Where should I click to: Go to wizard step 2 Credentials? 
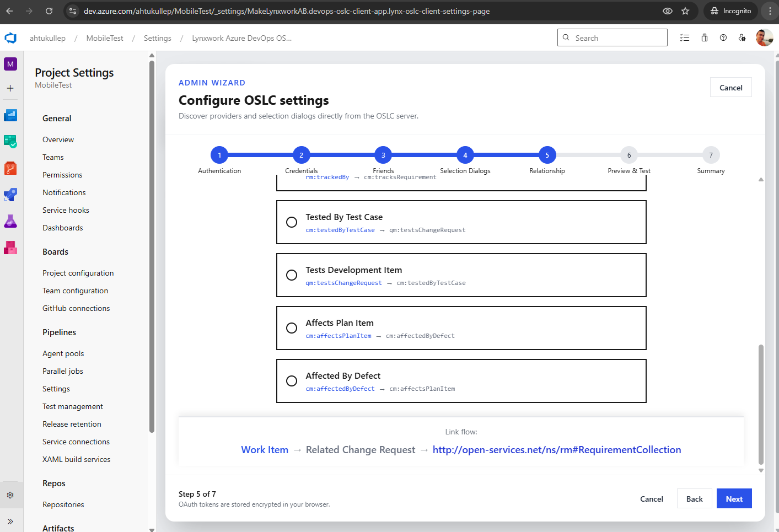pyautogui.click(x=302, y=155)
